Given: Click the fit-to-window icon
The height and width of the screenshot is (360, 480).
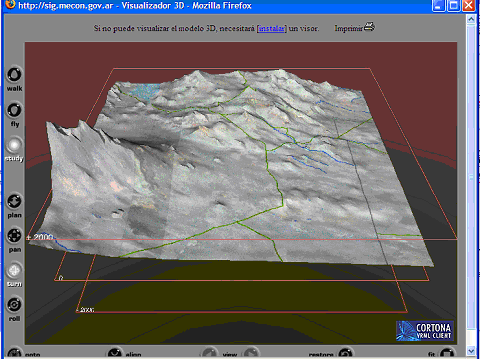Looking at the screenshot, I should [x=447, y=353].
